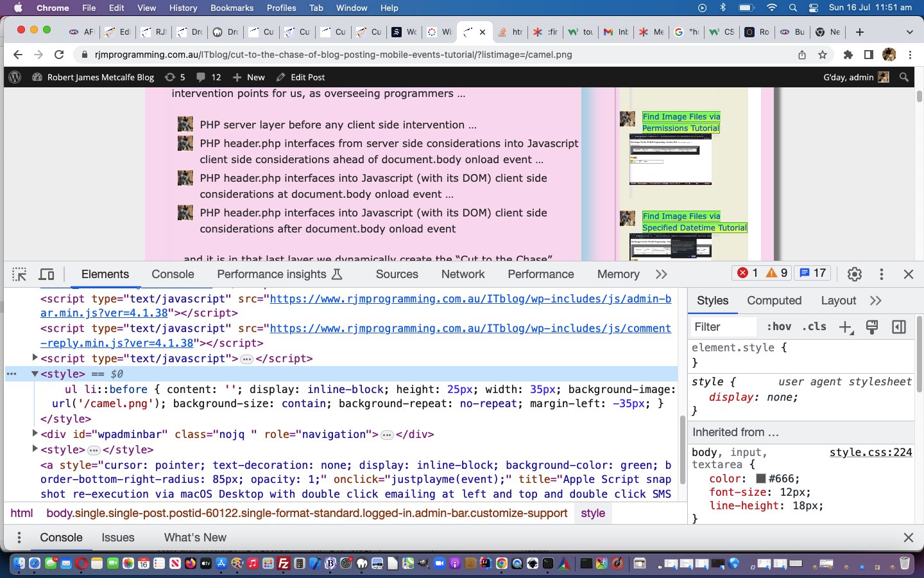Open Find Image Files via Permissions Tutorial
This screenshot has width=924, height=578.
point(681,122)
